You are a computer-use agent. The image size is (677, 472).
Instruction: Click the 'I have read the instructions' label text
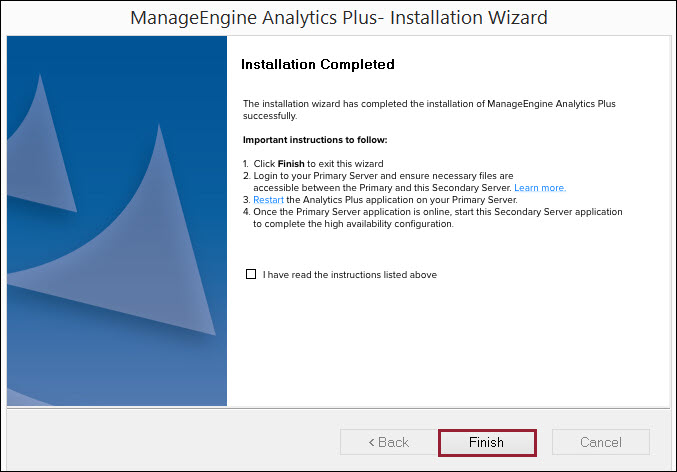tap(350, 275)
